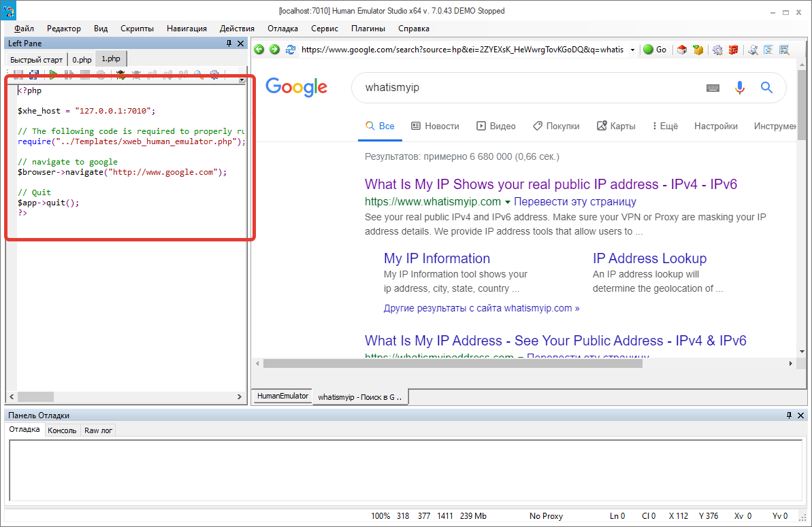The width and height of the screenshot is (812, 527).
Task: Click Другие результаты с сайта whatismyip.com
Action: 481,308
